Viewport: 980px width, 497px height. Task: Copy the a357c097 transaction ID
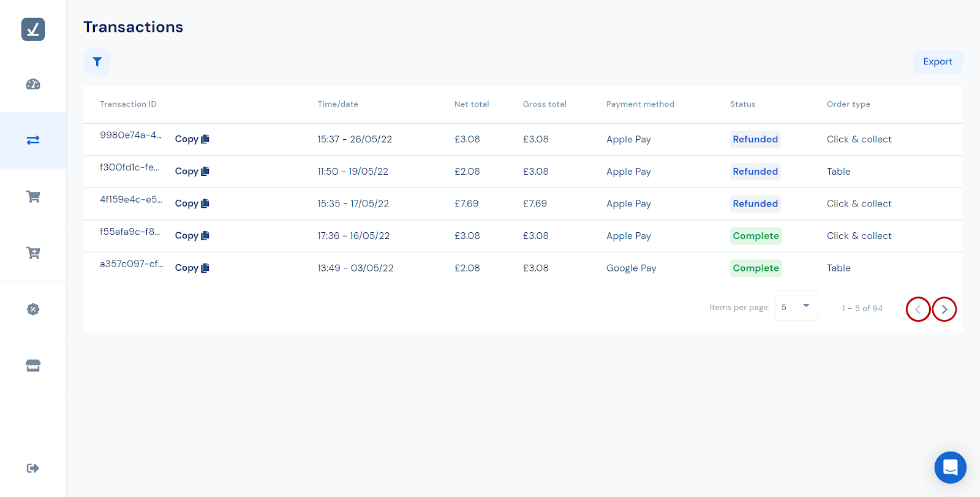(x=192, y=268)
